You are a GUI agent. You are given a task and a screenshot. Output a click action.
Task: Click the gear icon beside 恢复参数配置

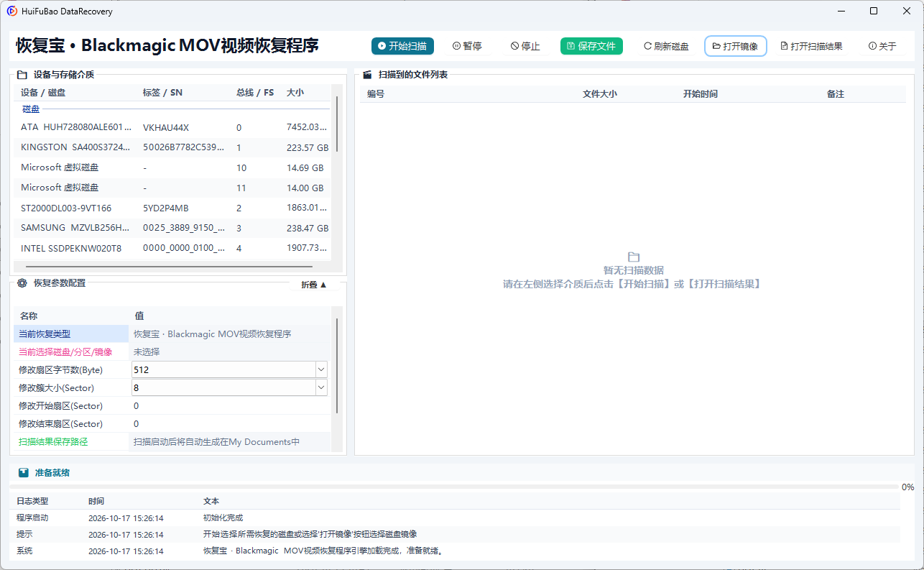pyautogui.click(x=22, y=283)
